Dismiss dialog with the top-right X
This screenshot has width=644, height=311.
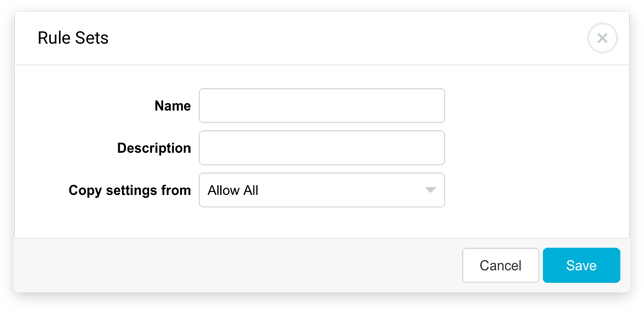[x=602, y=38]
